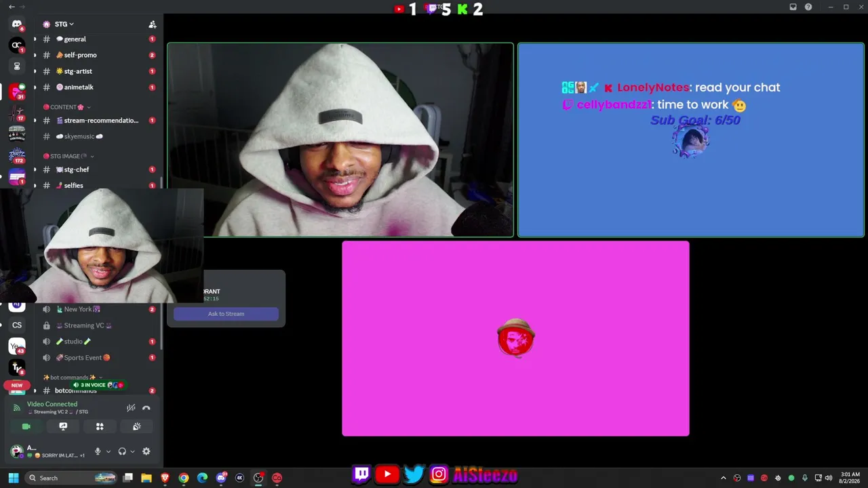Select the blue chat overlay stream tile

(691, 140)
